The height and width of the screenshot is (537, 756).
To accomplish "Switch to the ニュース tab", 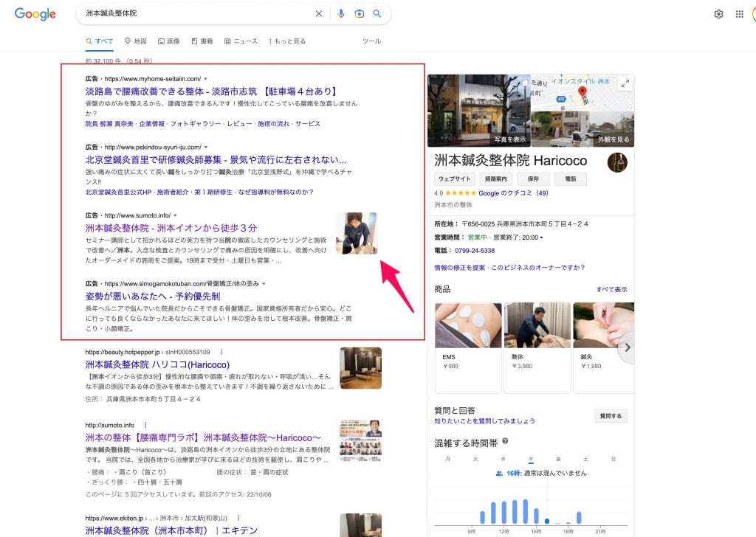I will point(241,41).
